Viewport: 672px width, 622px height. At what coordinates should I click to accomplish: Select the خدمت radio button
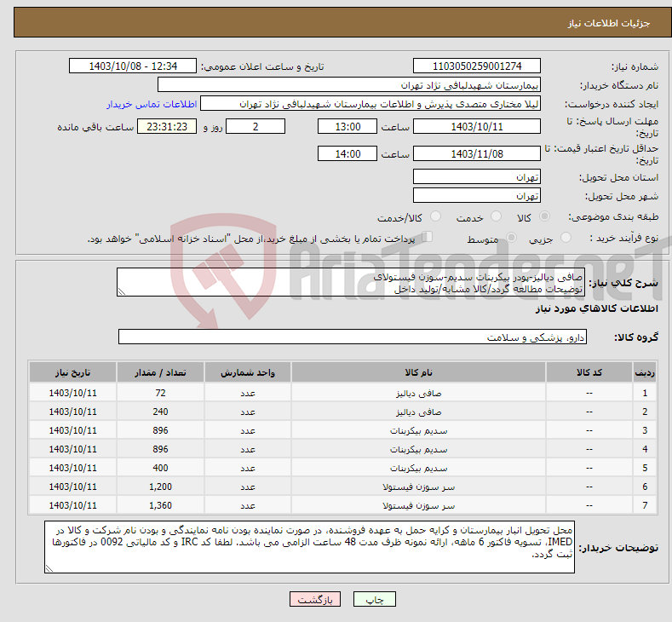click(x=496, y=216)
